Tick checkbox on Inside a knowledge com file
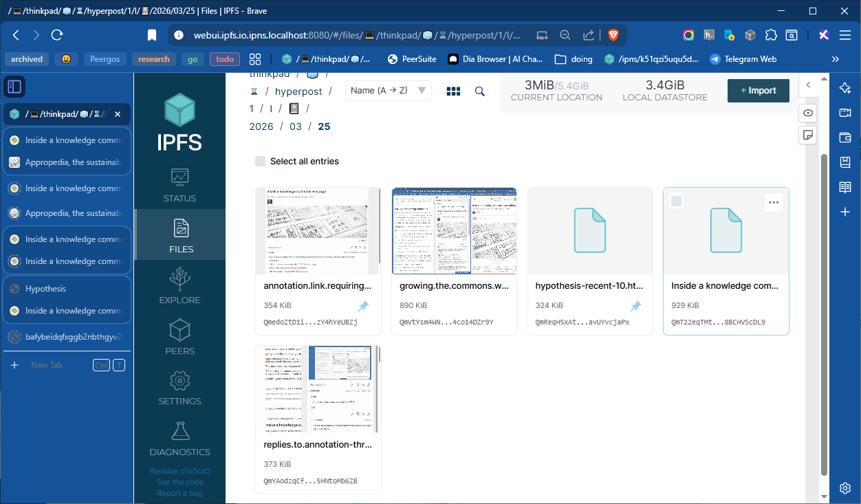This screenshot has height=504, width=861. click(677, 201)
